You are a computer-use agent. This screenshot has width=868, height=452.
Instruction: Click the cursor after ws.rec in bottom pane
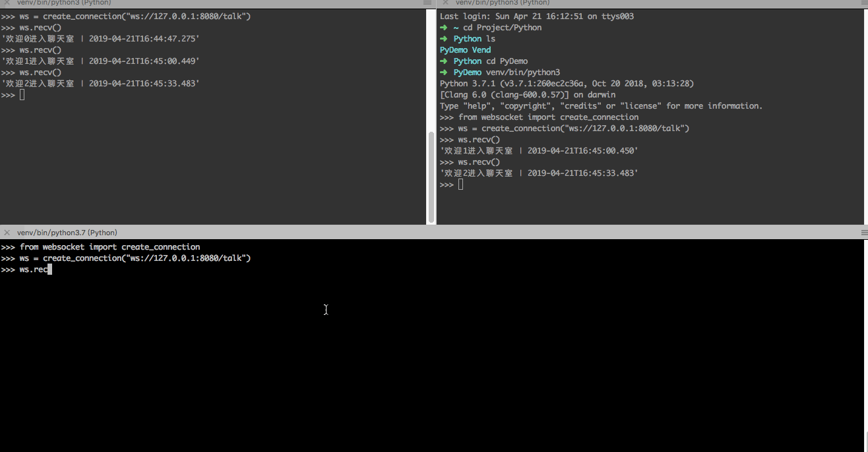click(x=49, y=270)
